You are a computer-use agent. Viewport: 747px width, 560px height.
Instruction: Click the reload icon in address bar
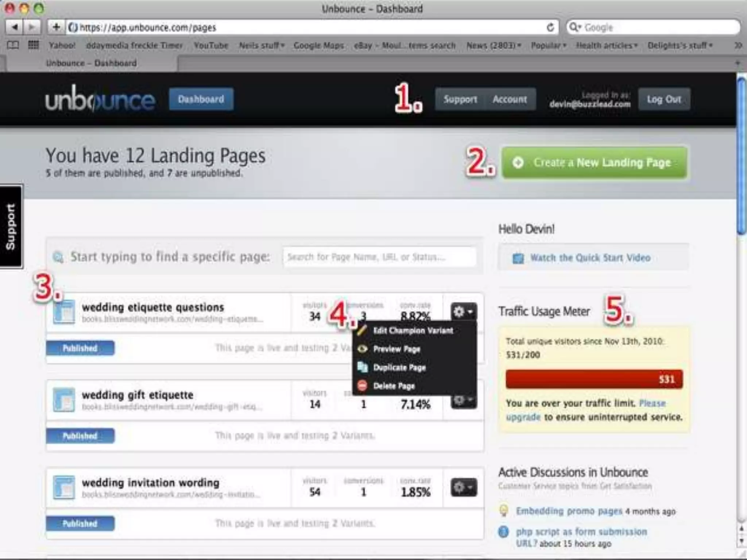point(550,27)
